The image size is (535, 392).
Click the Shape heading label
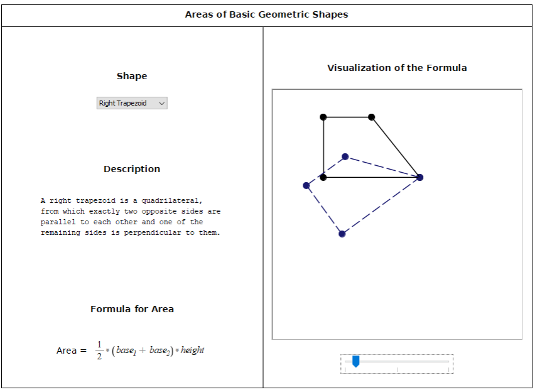click(132, 76)
